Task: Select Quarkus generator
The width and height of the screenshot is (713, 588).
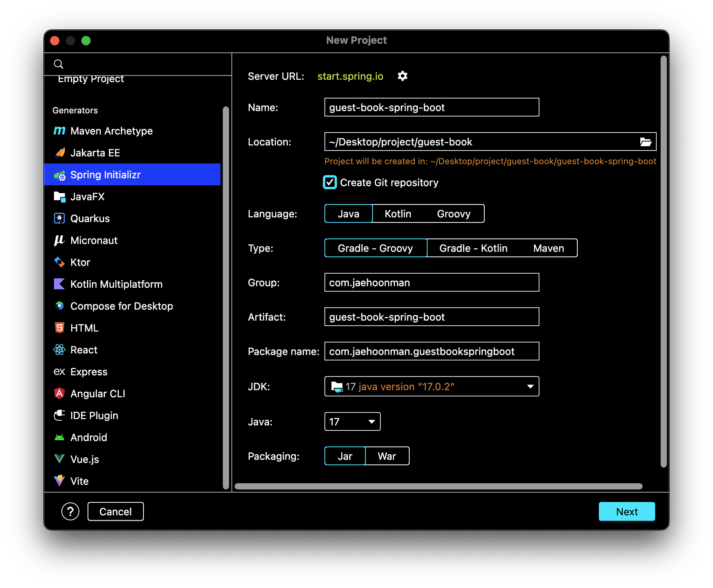Action: tap(132, 219)
